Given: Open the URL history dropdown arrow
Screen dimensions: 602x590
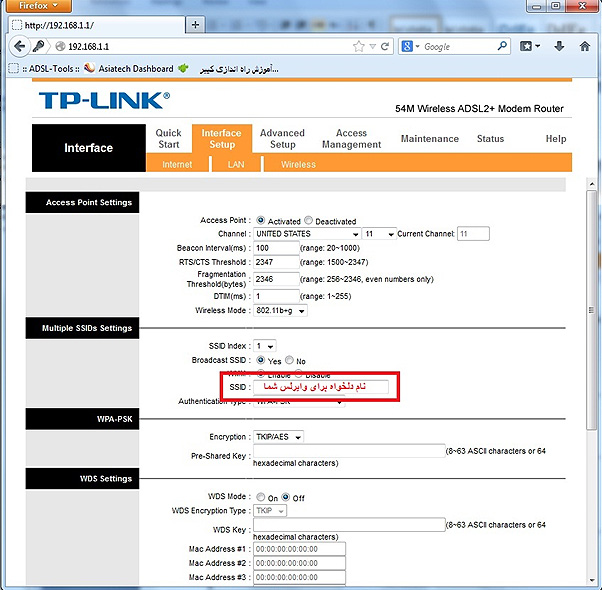Looking at the screenshot, I should coord(372,46).
